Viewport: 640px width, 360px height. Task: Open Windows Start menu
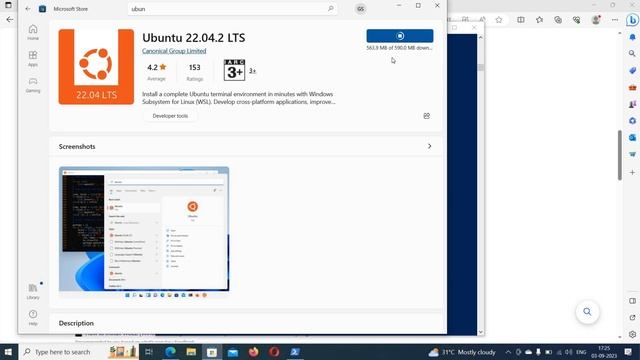(9, 352)
